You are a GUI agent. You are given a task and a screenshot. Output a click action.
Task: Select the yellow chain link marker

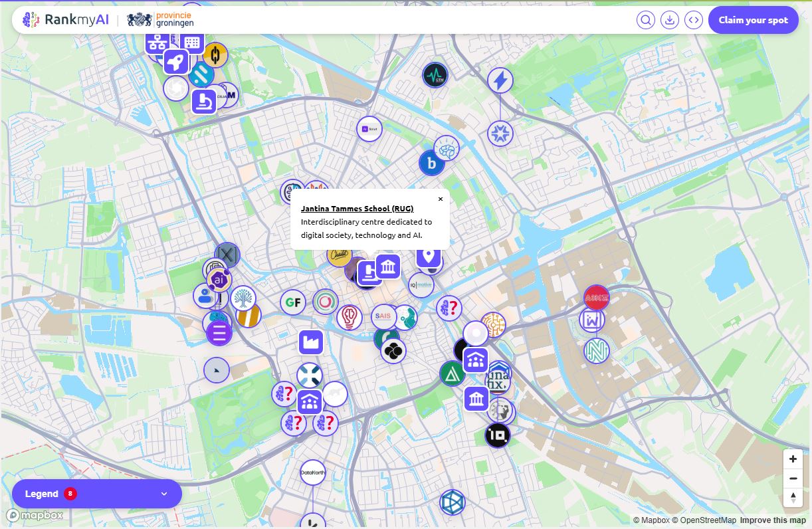[215, 55]
